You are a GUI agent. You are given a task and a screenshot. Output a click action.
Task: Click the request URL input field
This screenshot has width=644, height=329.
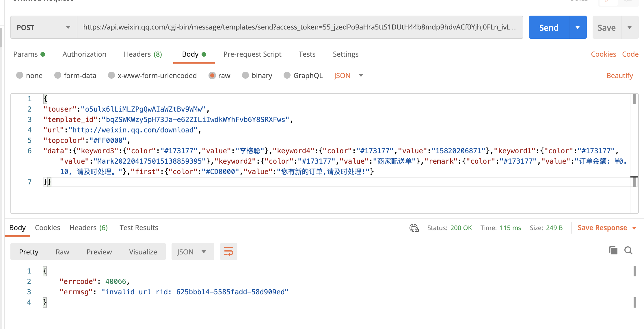[297, 27]
